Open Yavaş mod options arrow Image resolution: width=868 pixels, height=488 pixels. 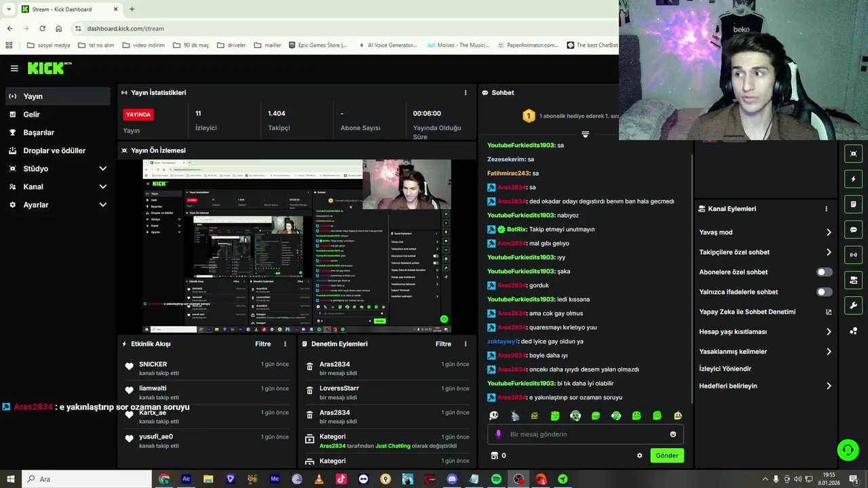coord(829,232)
